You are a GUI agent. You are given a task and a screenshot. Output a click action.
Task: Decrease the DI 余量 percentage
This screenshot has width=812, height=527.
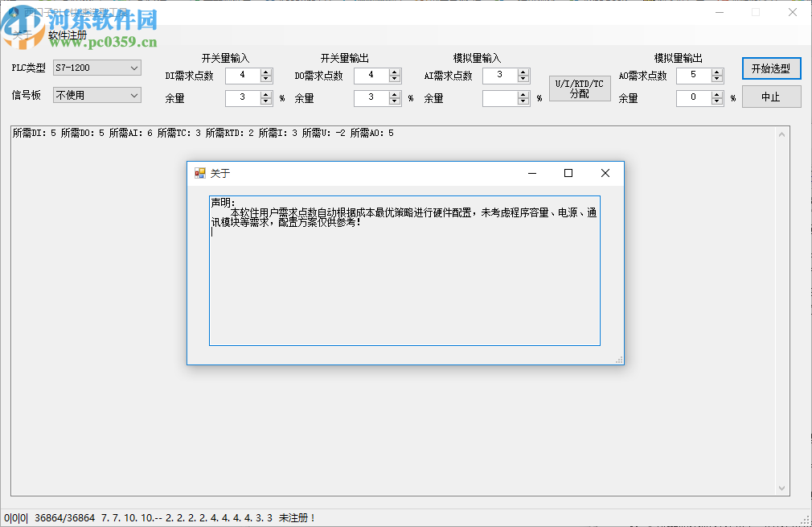(265, 102)
